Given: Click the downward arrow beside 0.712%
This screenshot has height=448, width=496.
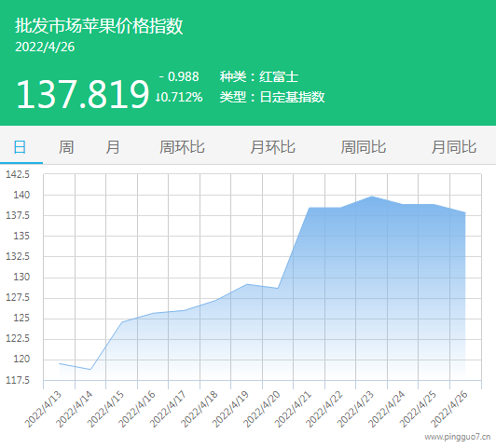Looking at the screenshot, I should [158, 97].
